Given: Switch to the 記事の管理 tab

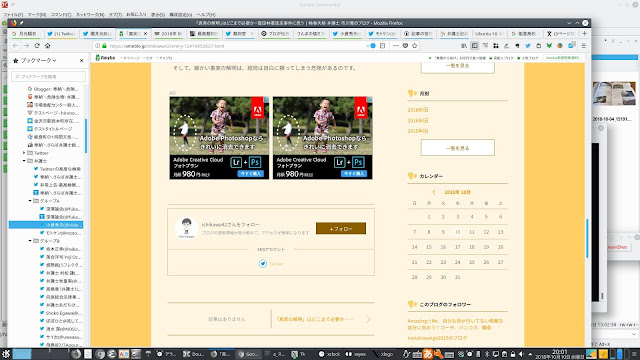Looking at the screenshot, I should 418,33.
